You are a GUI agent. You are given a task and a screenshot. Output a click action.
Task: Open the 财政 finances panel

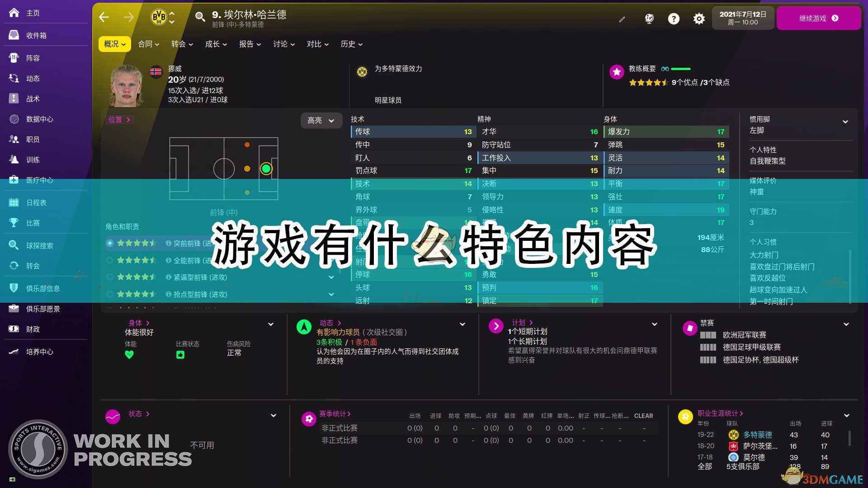32,329
